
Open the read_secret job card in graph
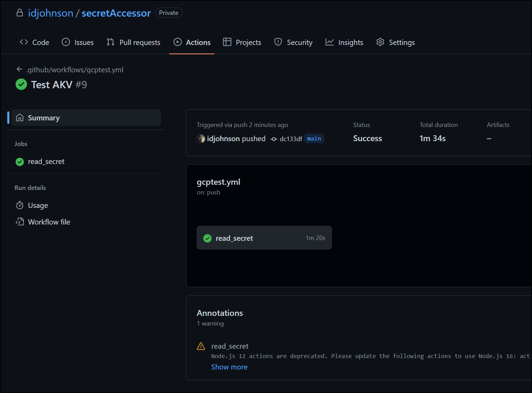(264, 238)
